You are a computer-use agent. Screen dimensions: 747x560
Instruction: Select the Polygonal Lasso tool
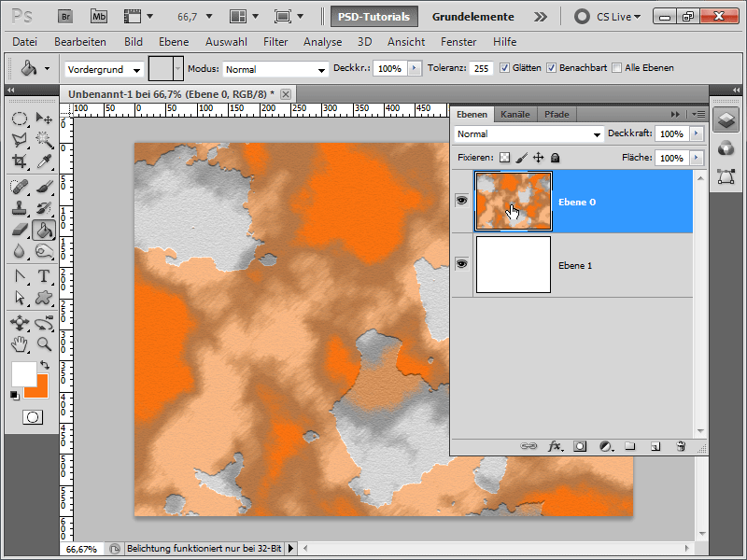point(19,139)
